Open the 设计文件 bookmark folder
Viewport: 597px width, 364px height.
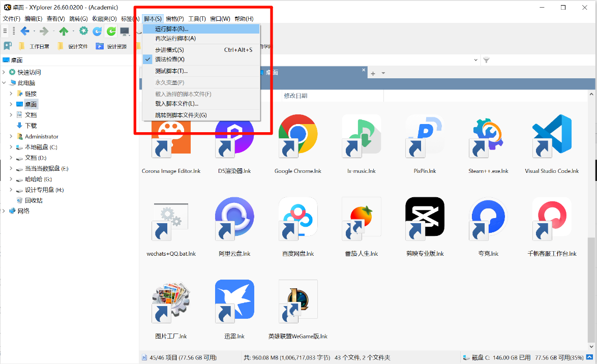tap(73, 46)
